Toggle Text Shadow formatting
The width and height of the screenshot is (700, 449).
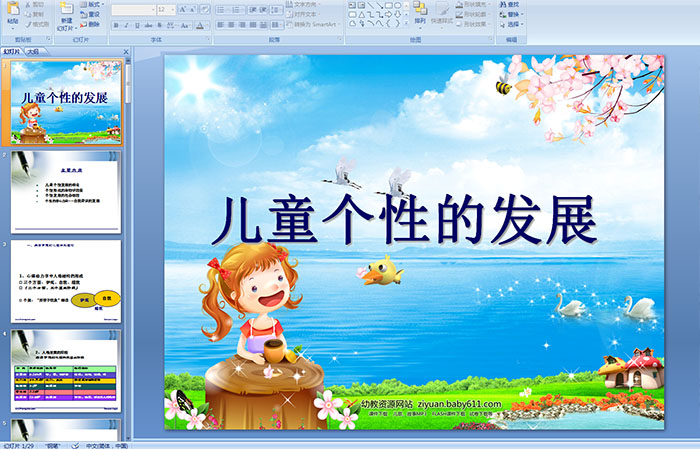159,25
